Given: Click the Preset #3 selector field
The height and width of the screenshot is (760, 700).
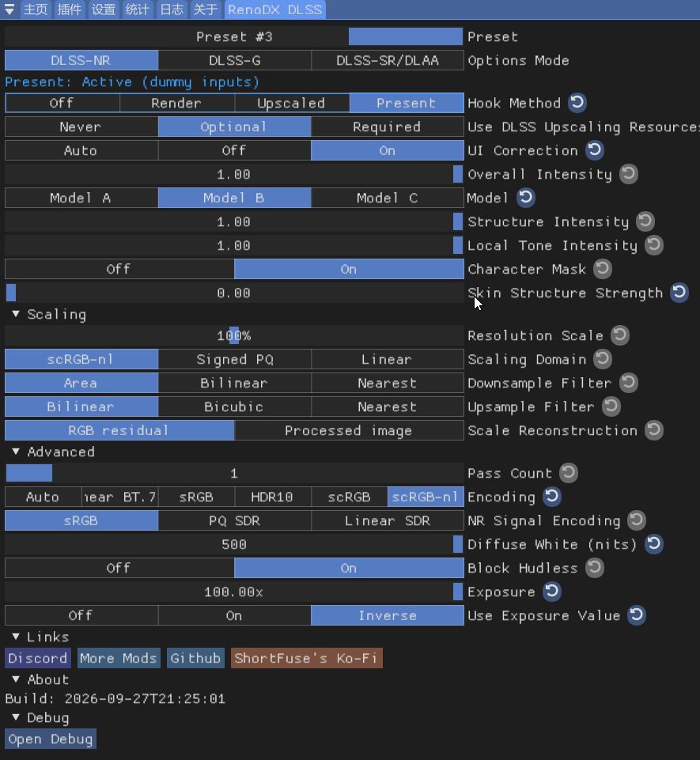Looking at the screenshot, I should pos(234,37).
